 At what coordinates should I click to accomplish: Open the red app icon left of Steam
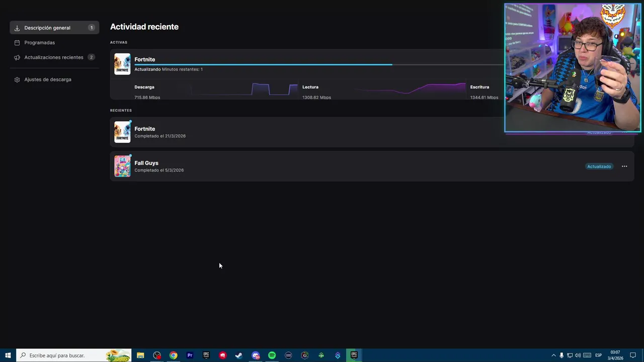(x=222, y=355)
